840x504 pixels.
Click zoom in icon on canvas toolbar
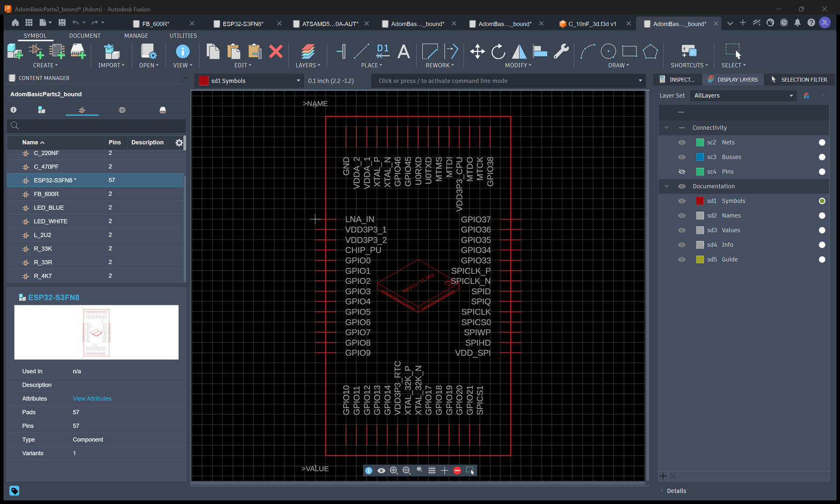(x=394, y=470)
